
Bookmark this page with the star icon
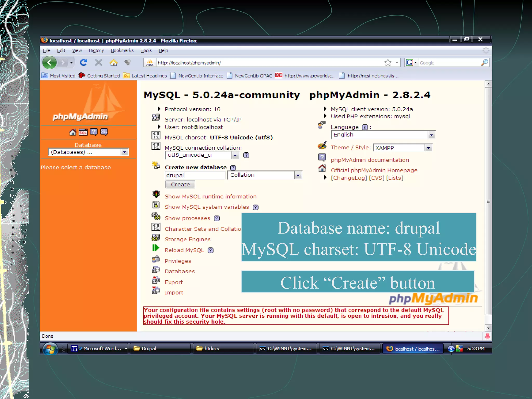point(388,63)
